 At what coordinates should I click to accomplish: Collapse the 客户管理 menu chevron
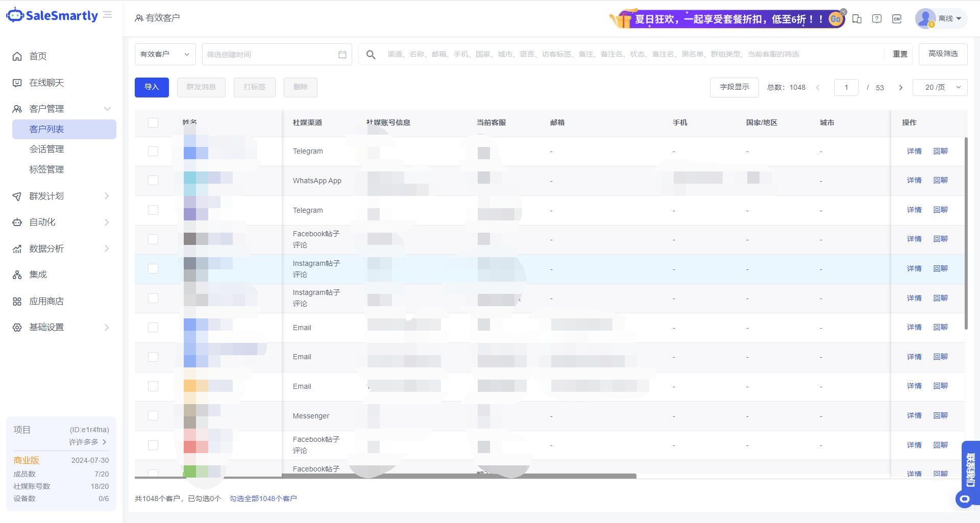107,109
